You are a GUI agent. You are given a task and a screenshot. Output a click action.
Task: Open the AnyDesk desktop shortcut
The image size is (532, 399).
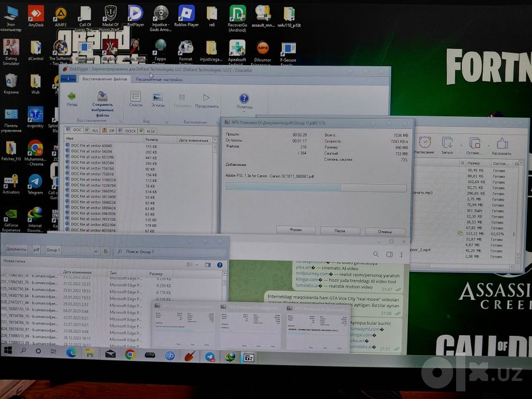click(36, 16)
